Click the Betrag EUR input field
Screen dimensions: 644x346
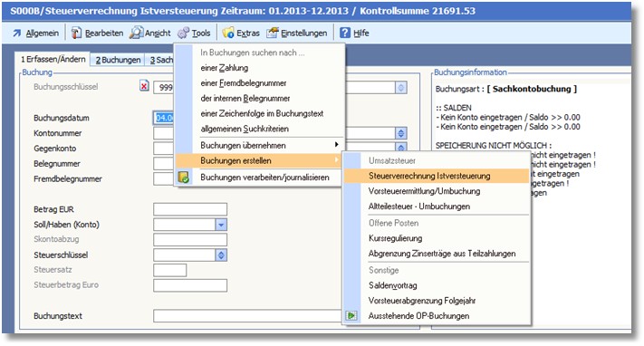click(190, 209)
